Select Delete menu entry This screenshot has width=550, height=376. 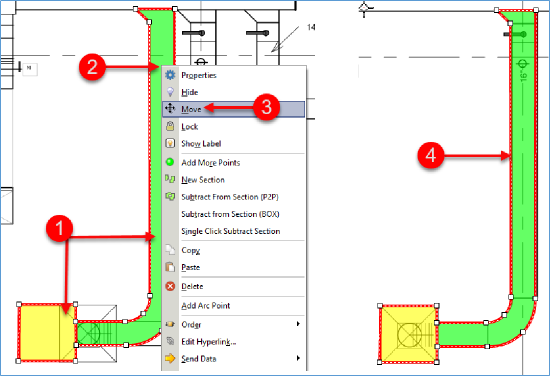(x=192, y=286)
